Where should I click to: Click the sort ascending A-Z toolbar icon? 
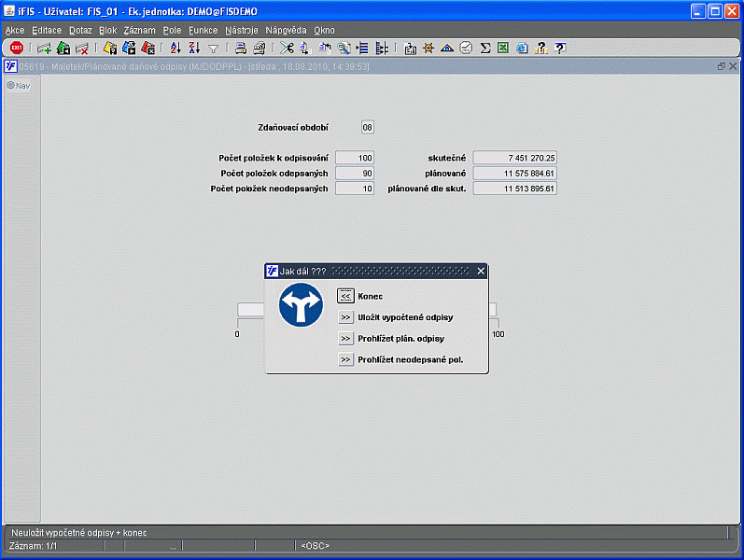(x=175, y=48)
